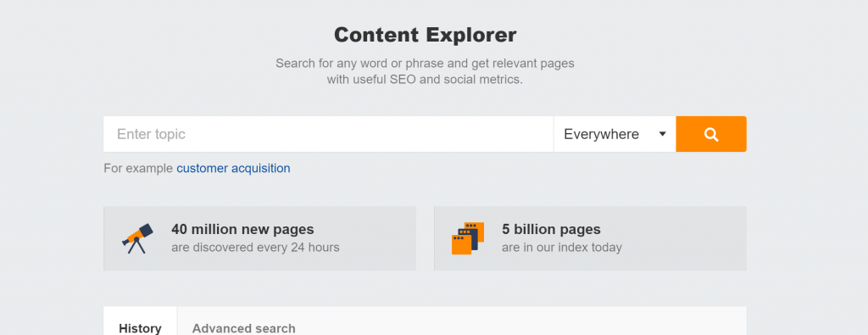This screenshot has height=335, width=868.
Task: Click the Content Explorer heading
Action: tap(426, 35)
